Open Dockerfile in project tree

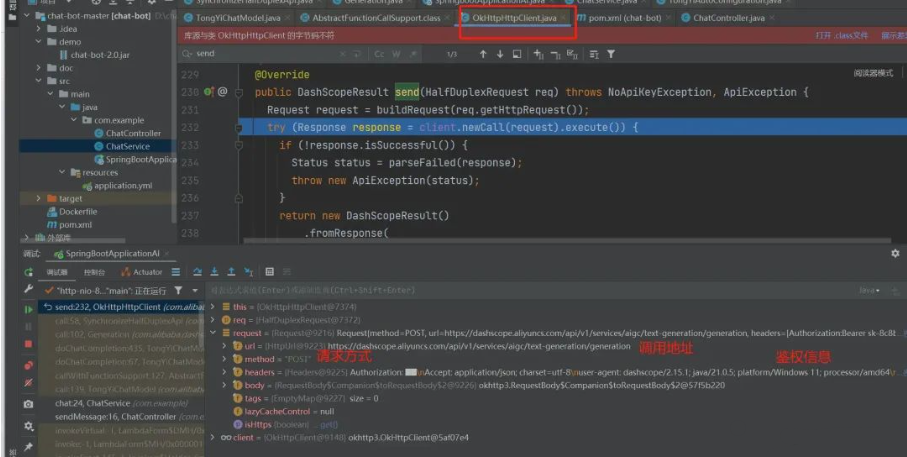click(72, 212)
